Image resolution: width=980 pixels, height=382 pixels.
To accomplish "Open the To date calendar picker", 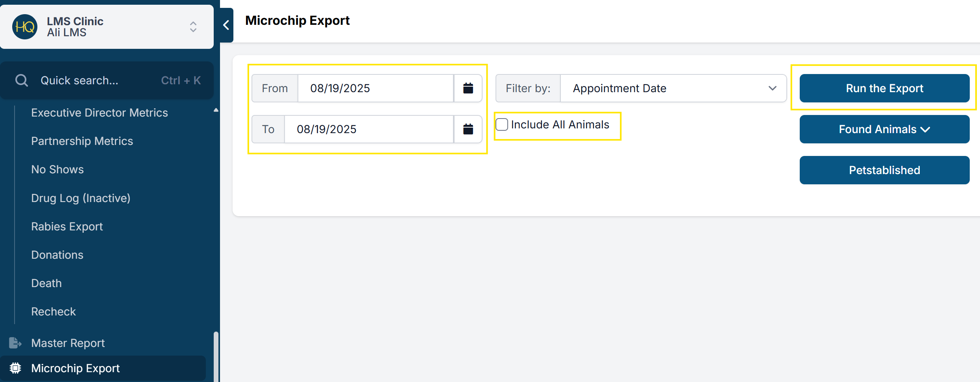I will tap(468, 129).
